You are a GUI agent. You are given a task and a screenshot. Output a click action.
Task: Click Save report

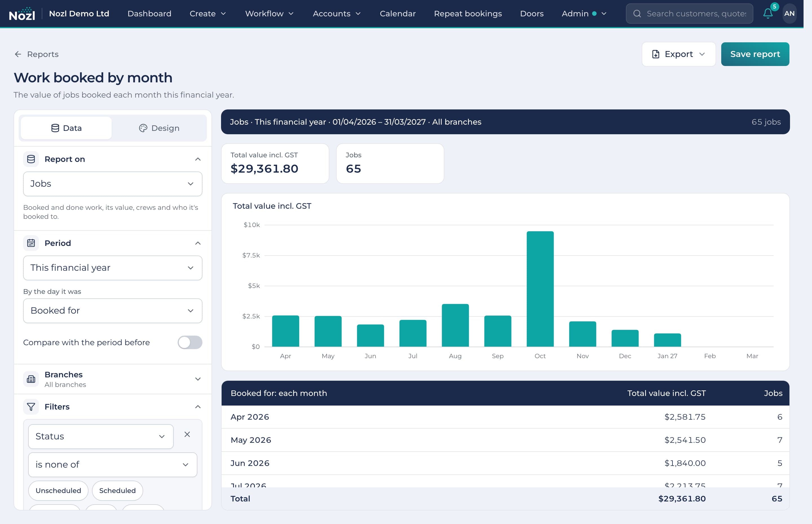755,54
